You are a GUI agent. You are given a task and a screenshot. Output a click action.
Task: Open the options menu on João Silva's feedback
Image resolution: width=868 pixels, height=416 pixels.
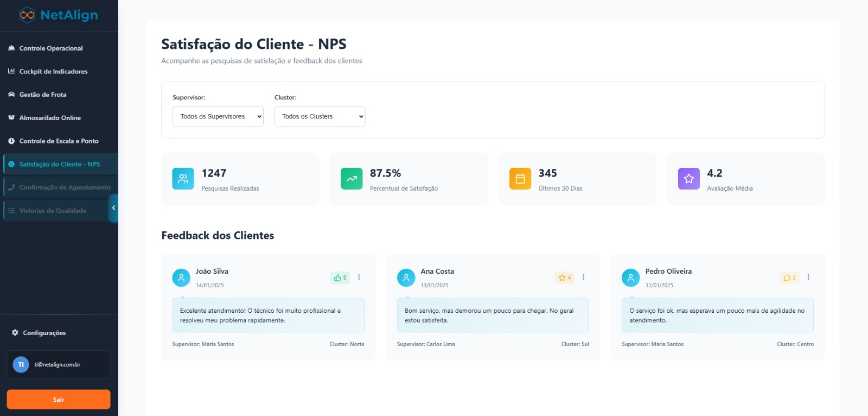tap(359, 277)
